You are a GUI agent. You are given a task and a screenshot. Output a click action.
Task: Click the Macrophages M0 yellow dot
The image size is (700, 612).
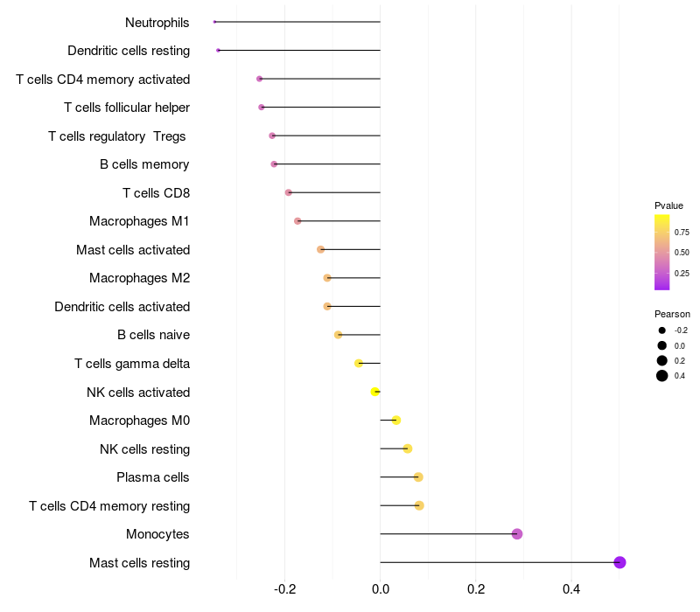[x=396, y=421]
